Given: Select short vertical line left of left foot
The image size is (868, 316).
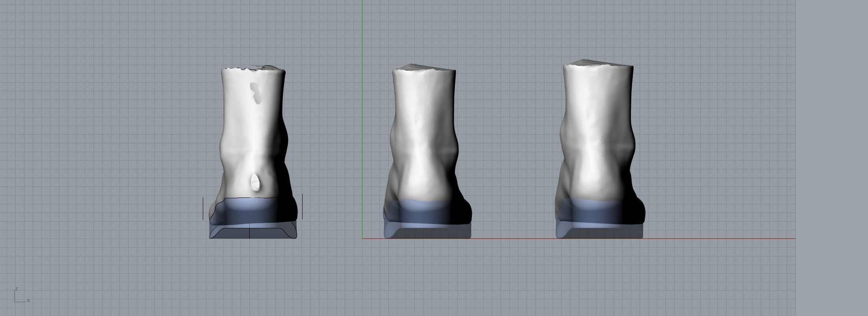Looking at the screenshot, I should point(203,209).
